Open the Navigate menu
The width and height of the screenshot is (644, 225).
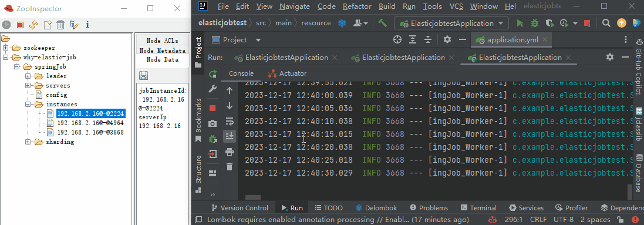[295, 6]
